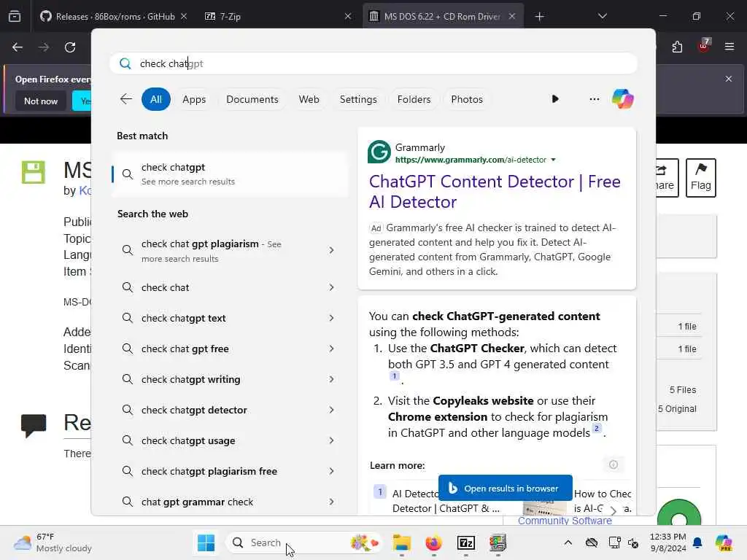Viewport: 747px width, 560px height.
Task: Select the All filter tab
Action: [156, 99]
